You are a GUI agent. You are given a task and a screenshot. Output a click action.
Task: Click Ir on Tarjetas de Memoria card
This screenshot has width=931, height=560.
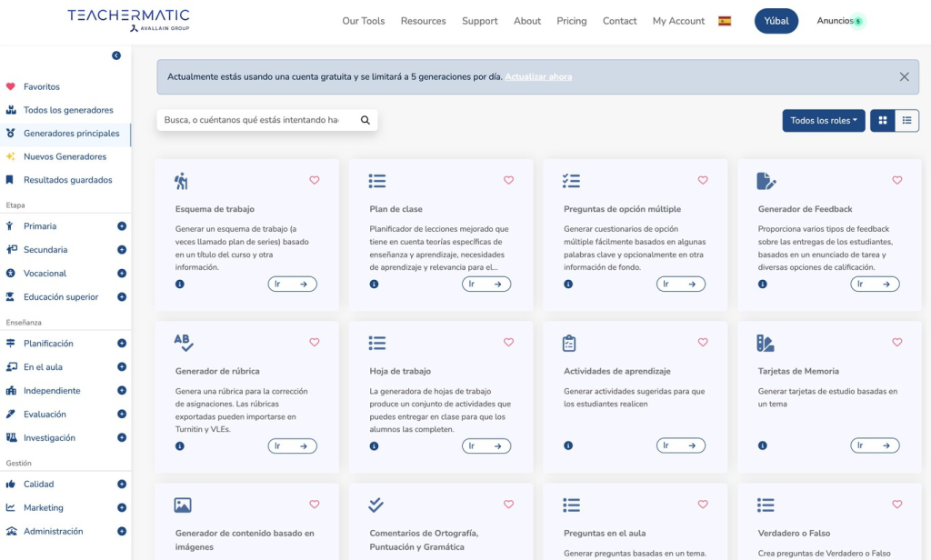tap(875, 445)
